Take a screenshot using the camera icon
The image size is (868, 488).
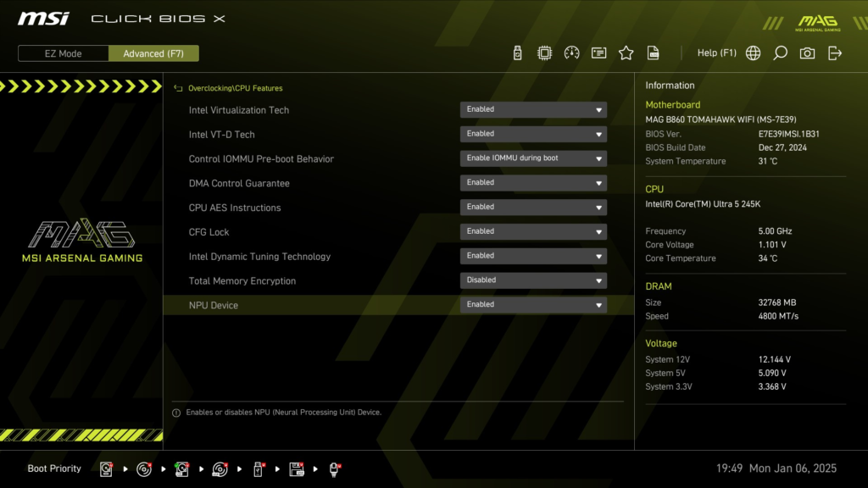(807, 52)
